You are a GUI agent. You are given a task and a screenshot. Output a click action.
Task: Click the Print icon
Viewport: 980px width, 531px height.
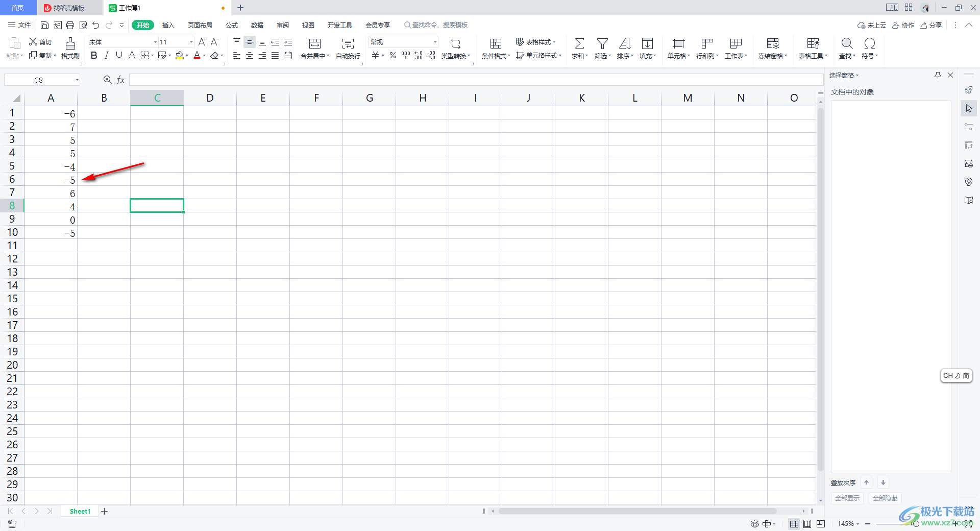coord(70,25)
